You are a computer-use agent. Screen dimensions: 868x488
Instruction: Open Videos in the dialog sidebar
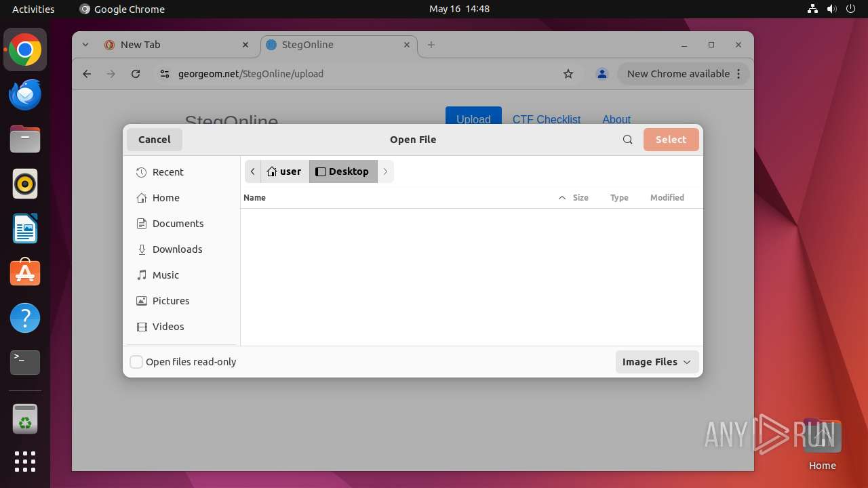(181, 327)
